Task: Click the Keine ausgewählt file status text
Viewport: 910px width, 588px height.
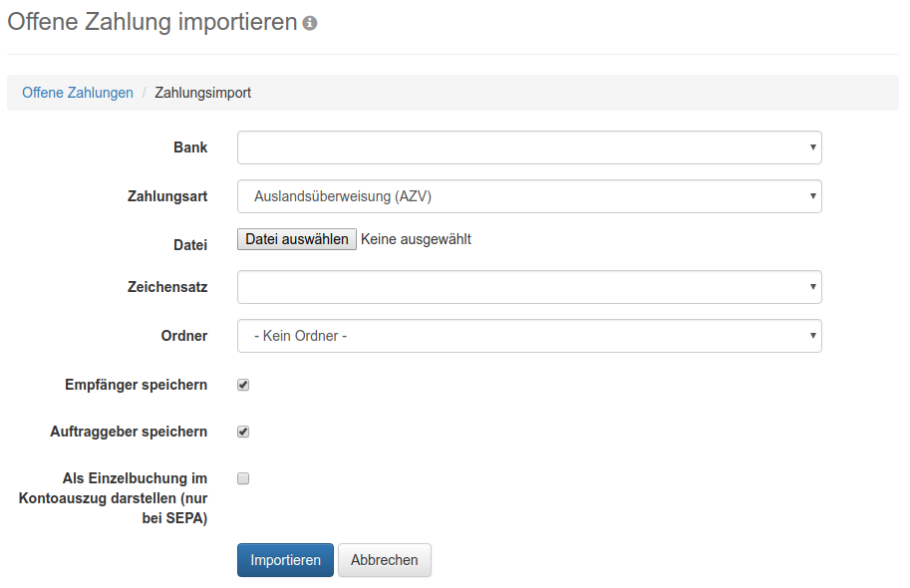Action: (x=416, y=239)
